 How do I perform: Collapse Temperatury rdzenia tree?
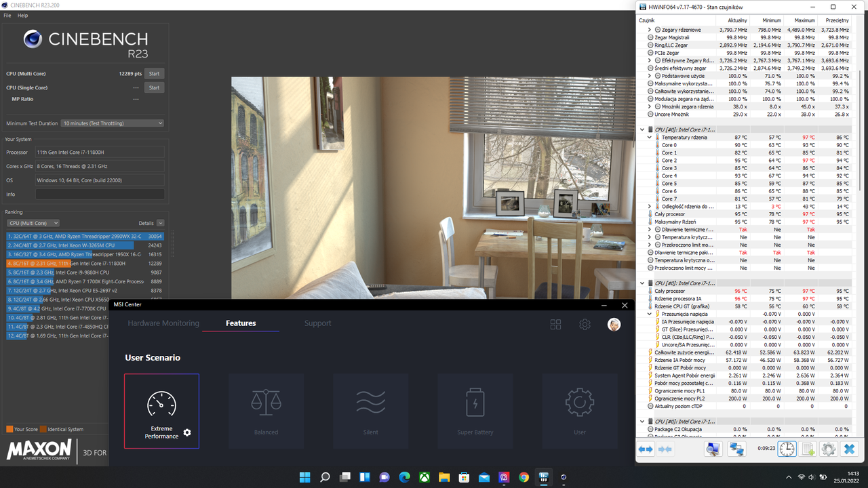click(x=650, y=138)
